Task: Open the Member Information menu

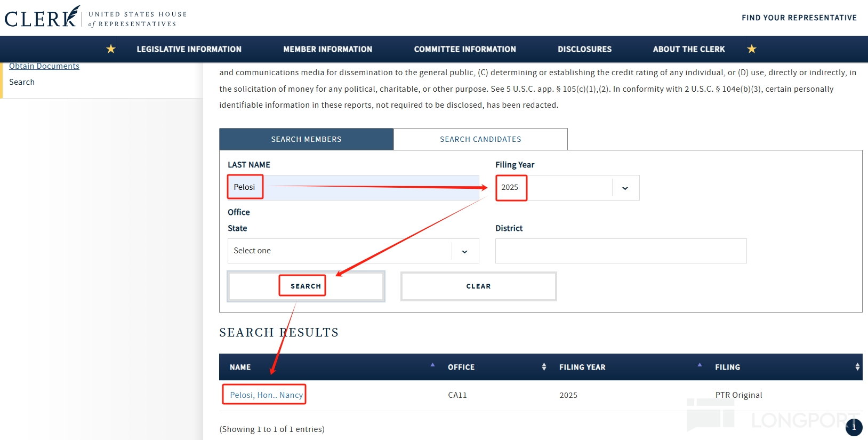Action: click(x=328, y=49)
